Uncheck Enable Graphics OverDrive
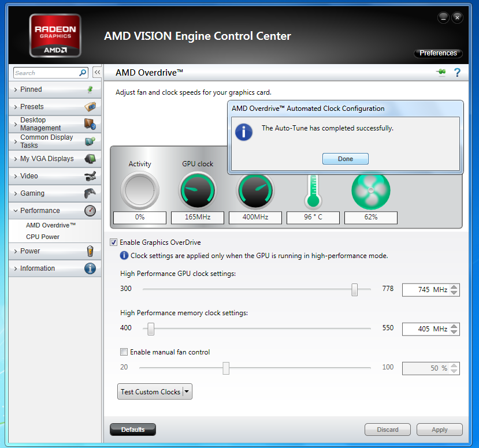Screen dimensions: 479x448 click(113, 242)
